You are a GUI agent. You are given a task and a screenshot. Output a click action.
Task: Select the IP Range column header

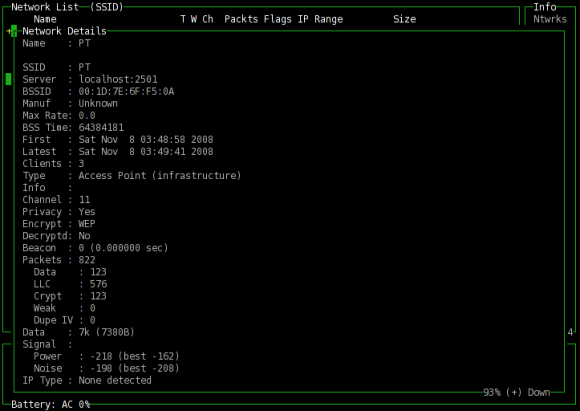pos(320,19)
